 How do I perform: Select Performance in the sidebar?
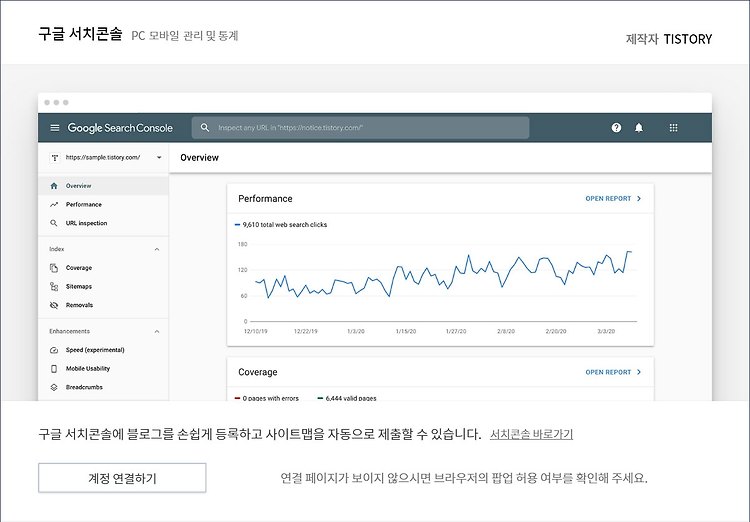(103, 204)
